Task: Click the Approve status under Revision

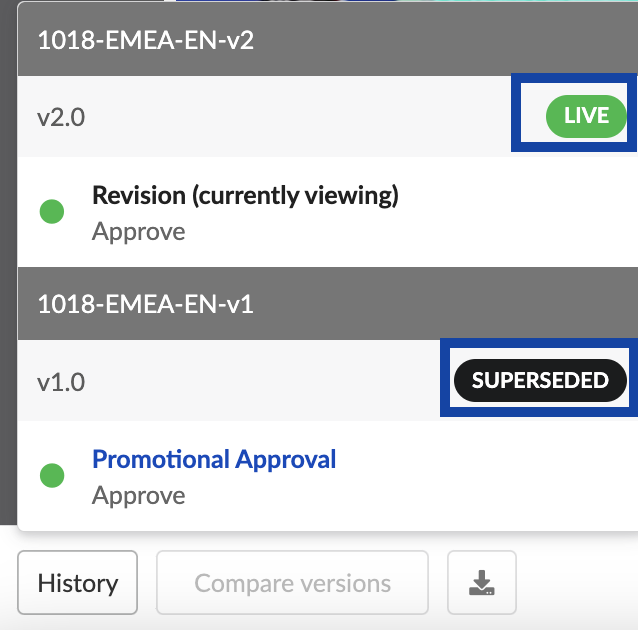Action: [x=139, y=232]
